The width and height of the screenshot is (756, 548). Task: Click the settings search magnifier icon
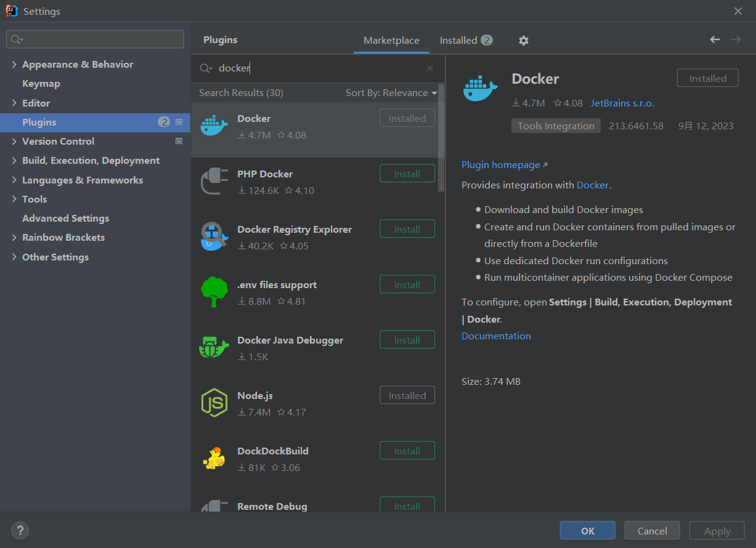coord(17,39)
